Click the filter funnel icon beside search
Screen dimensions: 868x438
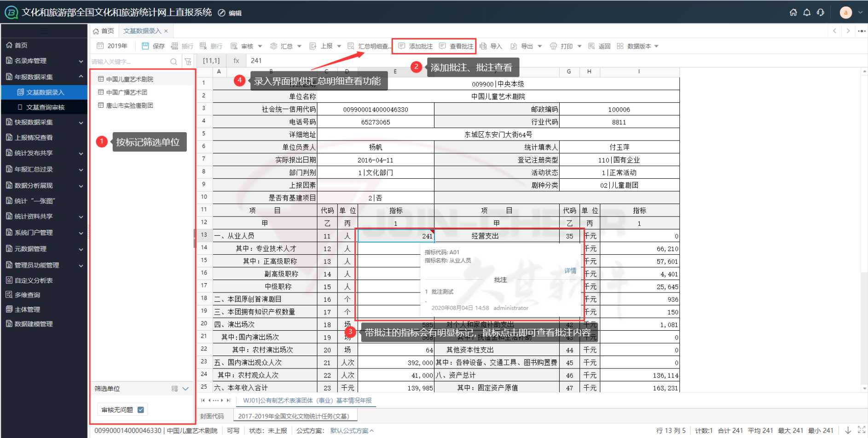coord(188,61)
